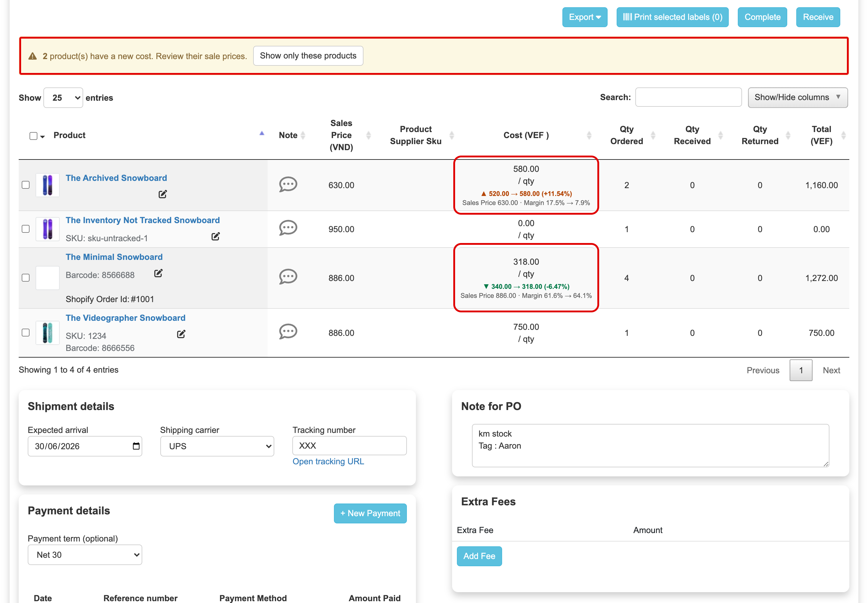Sort by Cost (VEF) column
Image resolution: width=868 pixels, height=603 pixels.
pyautogui.click(x=589, y=135)
